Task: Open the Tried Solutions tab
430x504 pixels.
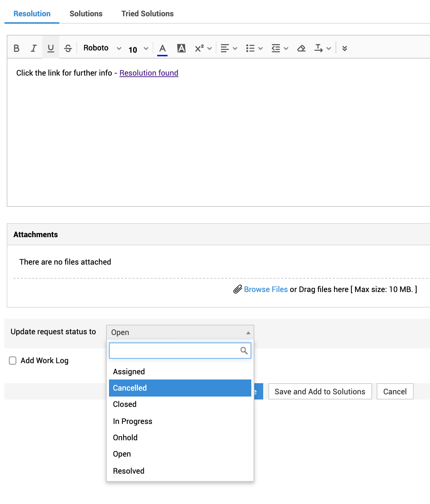Action: pos(148,14)
